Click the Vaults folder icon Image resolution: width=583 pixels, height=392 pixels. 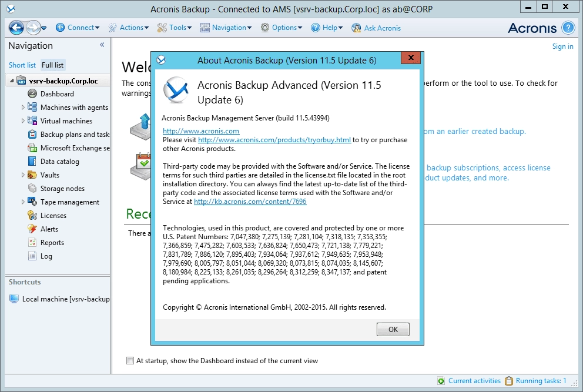(x=32, y=175)
